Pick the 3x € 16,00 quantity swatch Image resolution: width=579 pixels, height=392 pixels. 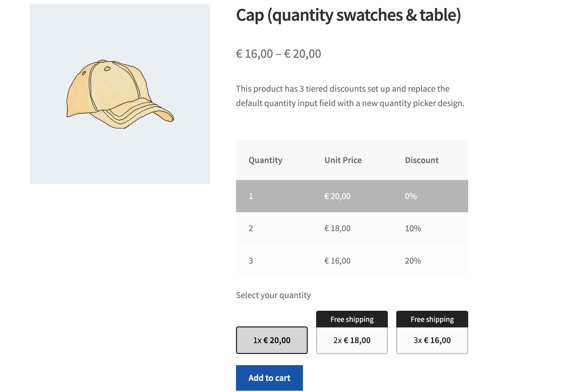(432, 340)
